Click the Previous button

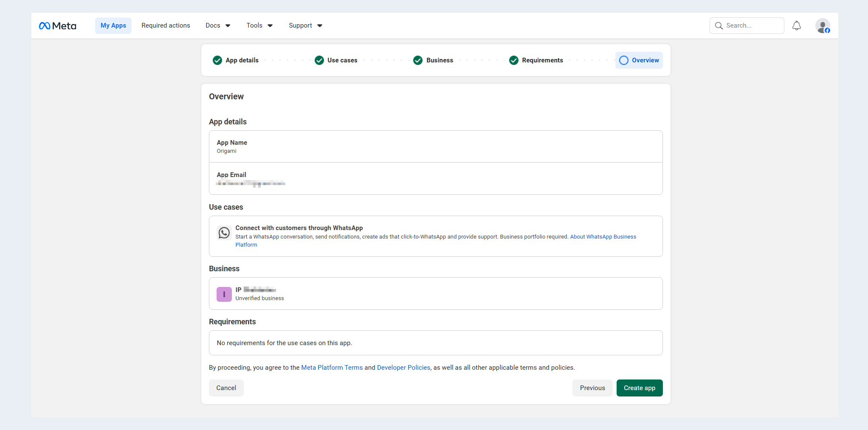pyautogui.click(x=592, y=388)
